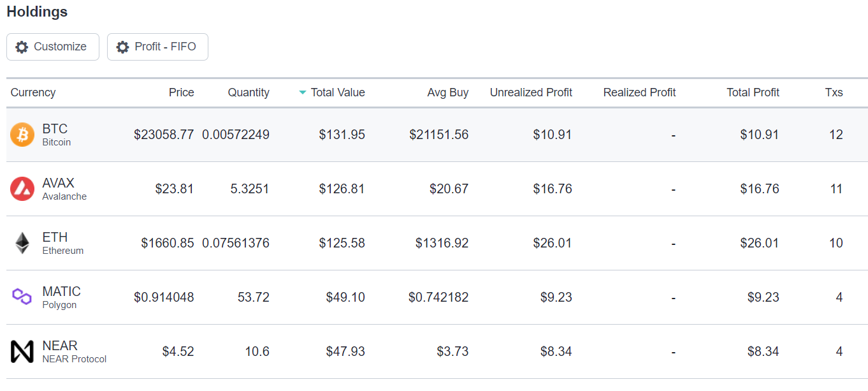Click the Polygon purple logo icon
The width and height of the screenshot is (868, 391).
(22, 297)
